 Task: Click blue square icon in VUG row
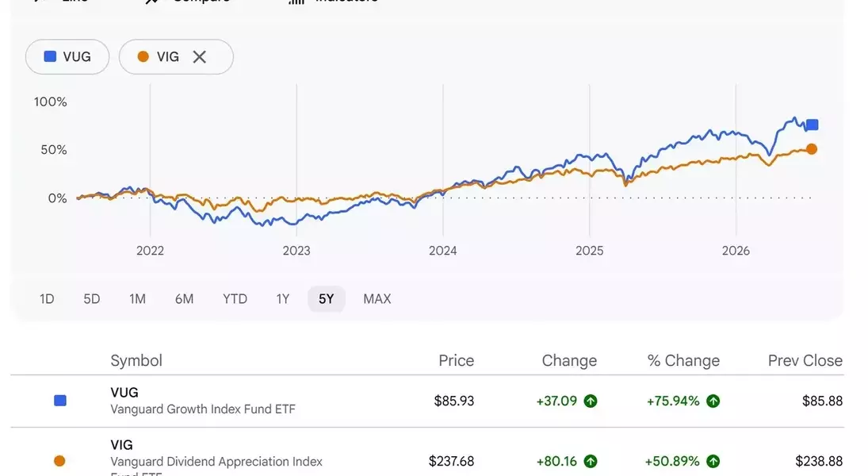59,401
